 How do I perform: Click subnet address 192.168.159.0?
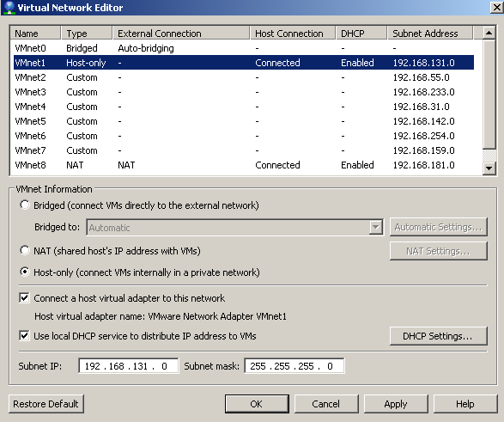pos(423,150)
